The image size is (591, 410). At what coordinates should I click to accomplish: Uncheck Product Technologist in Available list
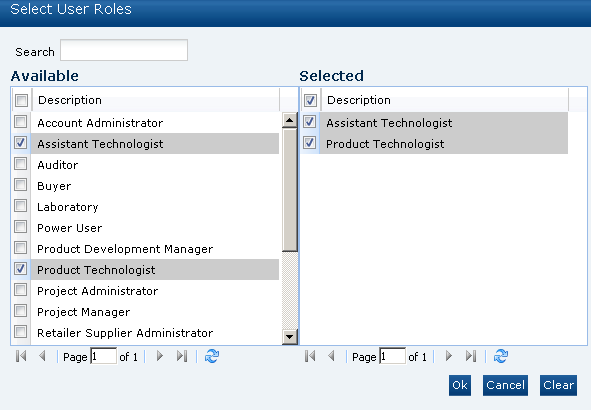(20, 269)
